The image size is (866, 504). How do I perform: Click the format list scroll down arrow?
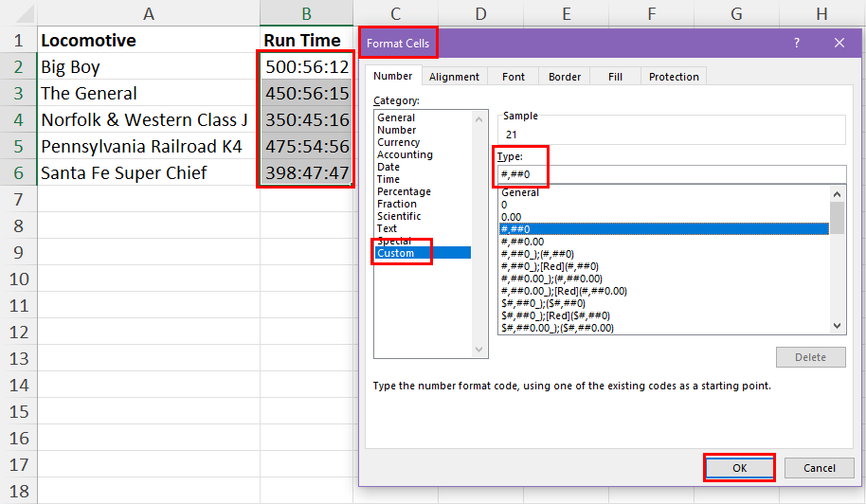click(x=838, y=326)
